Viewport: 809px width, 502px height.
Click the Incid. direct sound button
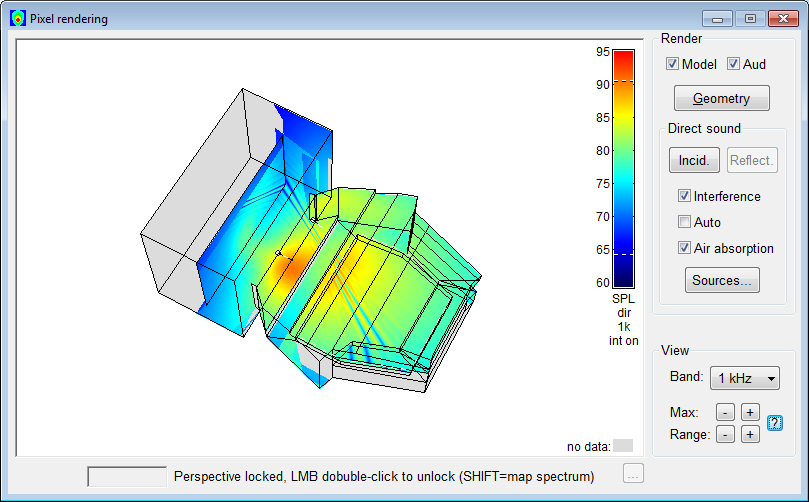tap(694, 160)
